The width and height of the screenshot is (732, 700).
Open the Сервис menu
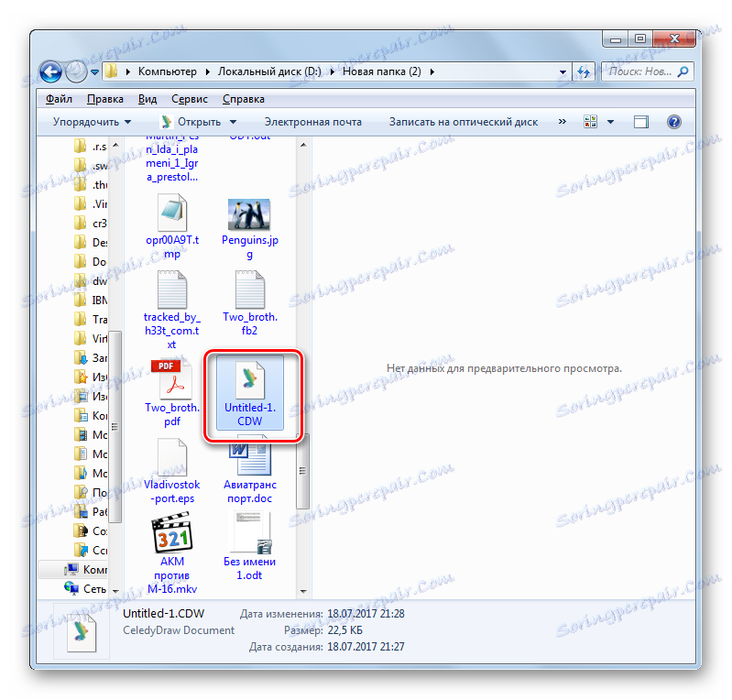[189, 99]
